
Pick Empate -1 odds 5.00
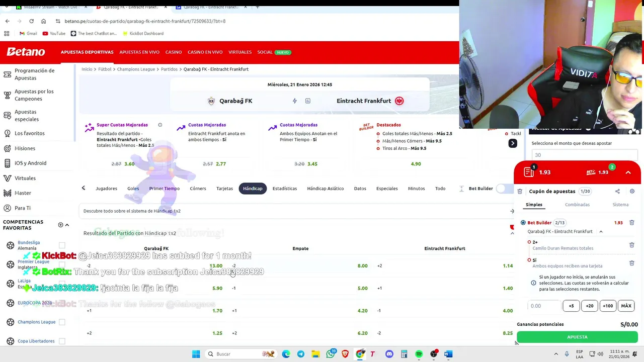pyautogui.click(x=362, y=289)
